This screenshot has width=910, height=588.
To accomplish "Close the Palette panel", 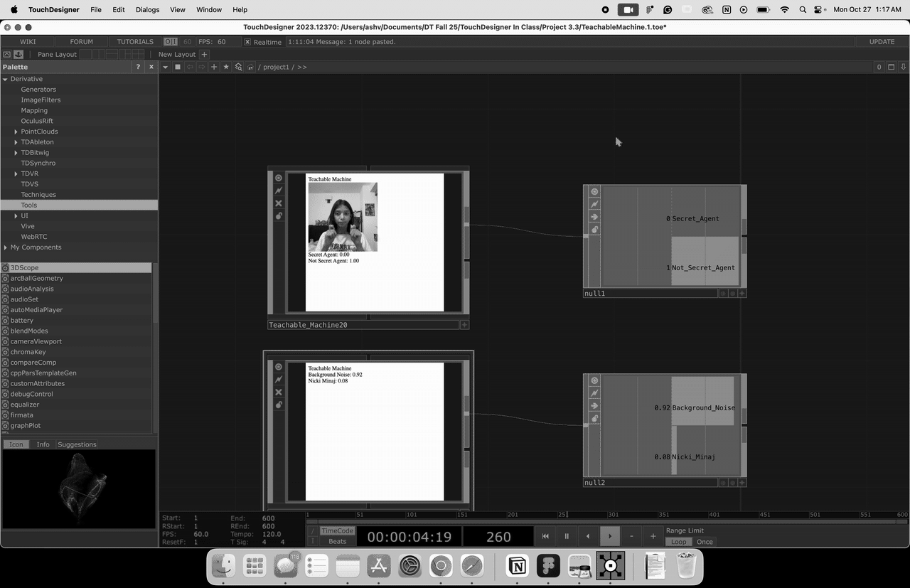I will (151, 67).
